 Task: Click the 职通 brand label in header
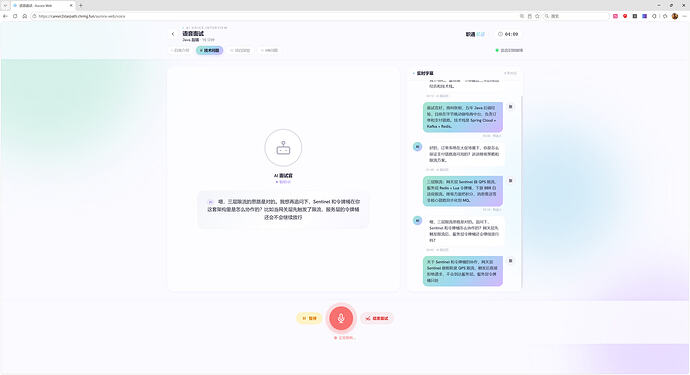[x=470, y=34]
